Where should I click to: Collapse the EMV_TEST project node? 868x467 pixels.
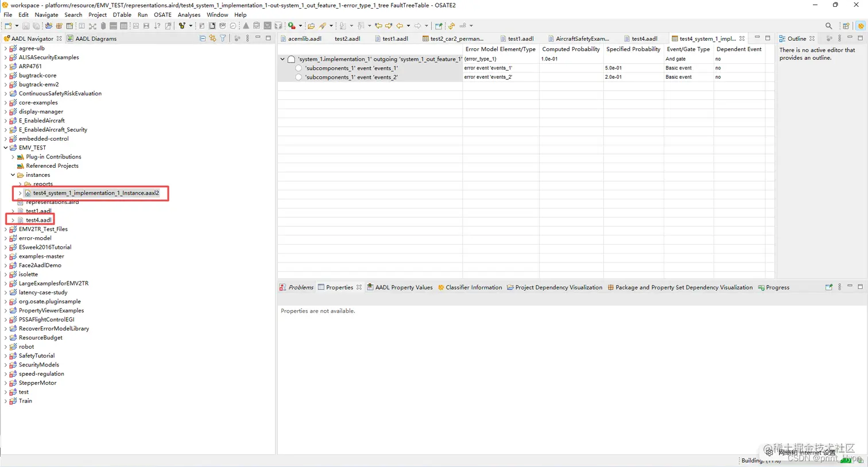click(x=6, y=148)
